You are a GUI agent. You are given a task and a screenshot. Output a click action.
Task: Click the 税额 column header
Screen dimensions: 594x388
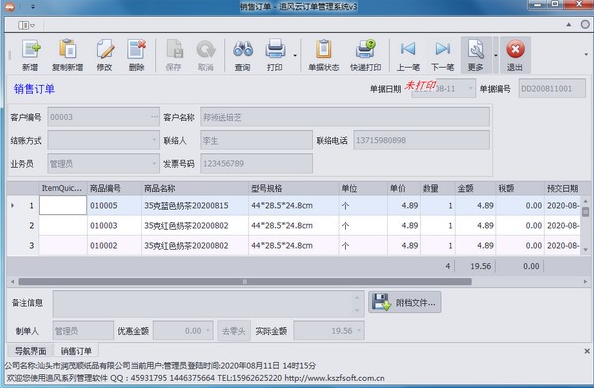[520, 188]
